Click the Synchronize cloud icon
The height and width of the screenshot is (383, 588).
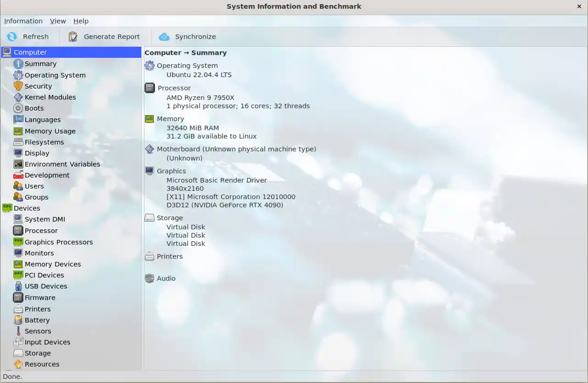[164, 37]
